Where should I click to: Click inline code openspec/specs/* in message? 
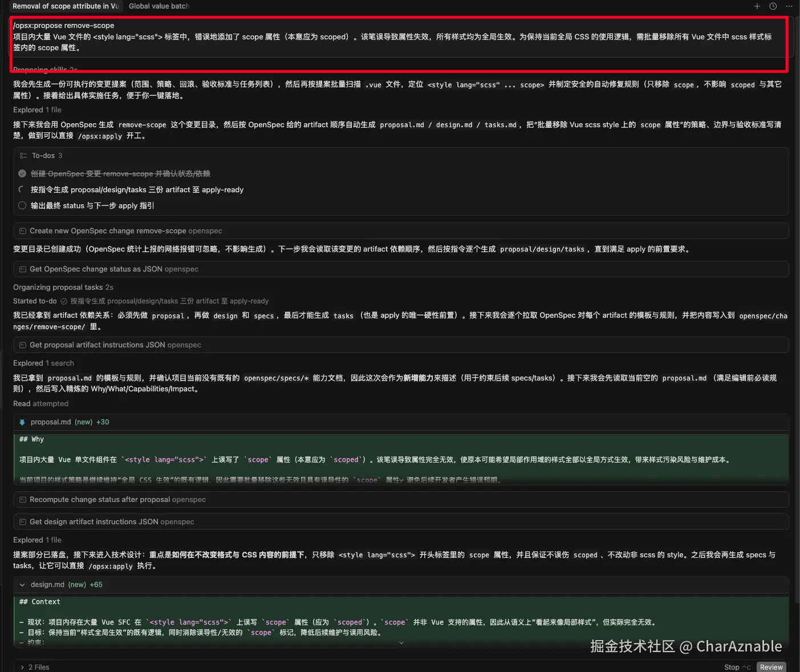276,378
